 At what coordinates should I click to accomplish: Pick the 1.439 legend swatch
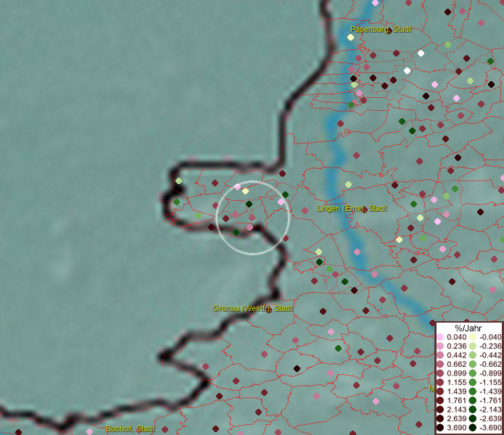pyautogui.click(x=440, y=391)
